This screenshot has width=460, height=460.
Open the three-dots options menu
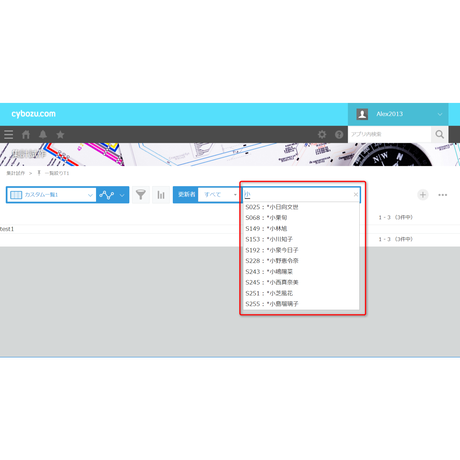click(x=443, y=195)
